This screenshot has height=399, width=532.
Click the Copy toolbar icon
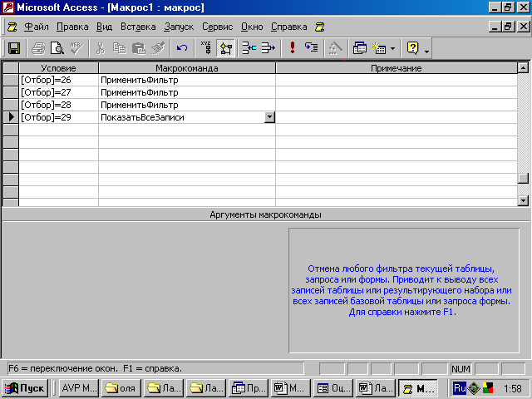click(x=119, y=48)
